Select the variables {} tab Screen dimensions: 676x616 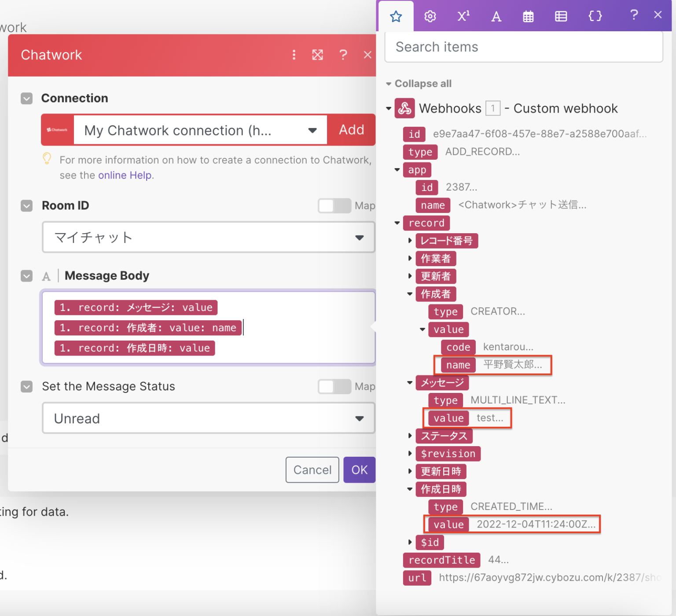595,16
